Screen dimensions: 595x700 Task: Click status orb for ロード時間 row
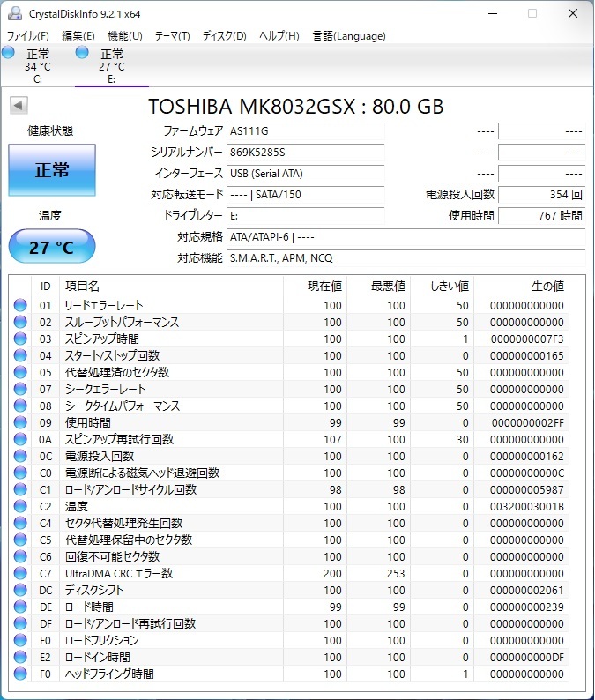click(20, 607)
